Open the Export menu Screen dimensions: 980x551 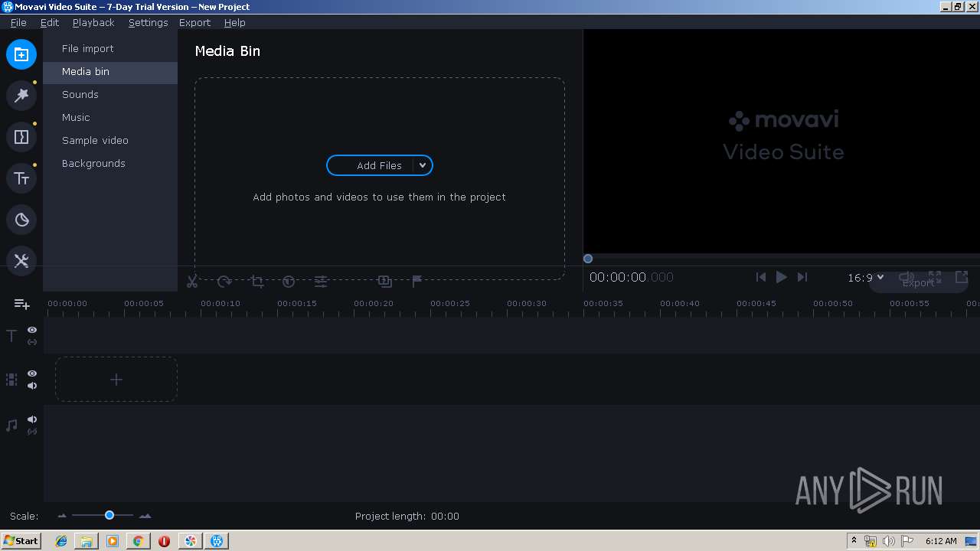tap(194, 22)
